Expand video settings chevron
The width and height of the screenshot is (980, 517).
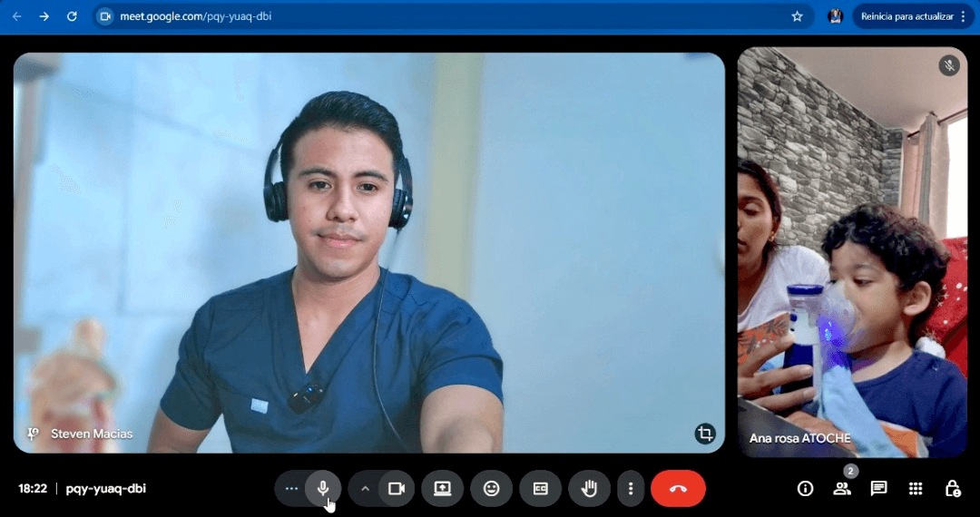coord(365,489)
